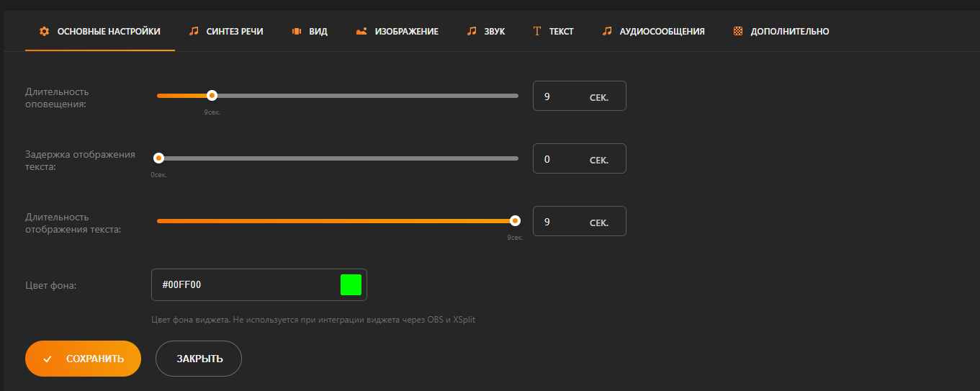
Task: Click the icon next to Вид tab
Action: 297,32
